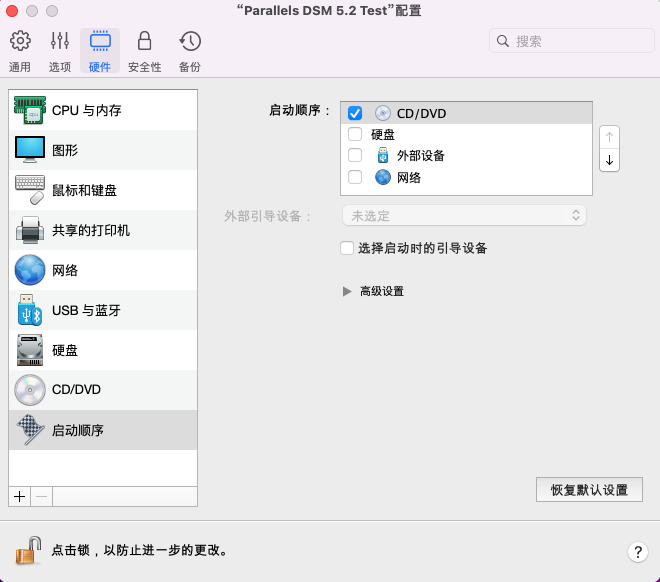
Task: Click the globe icon in boot order list
Action: (383, 177)
